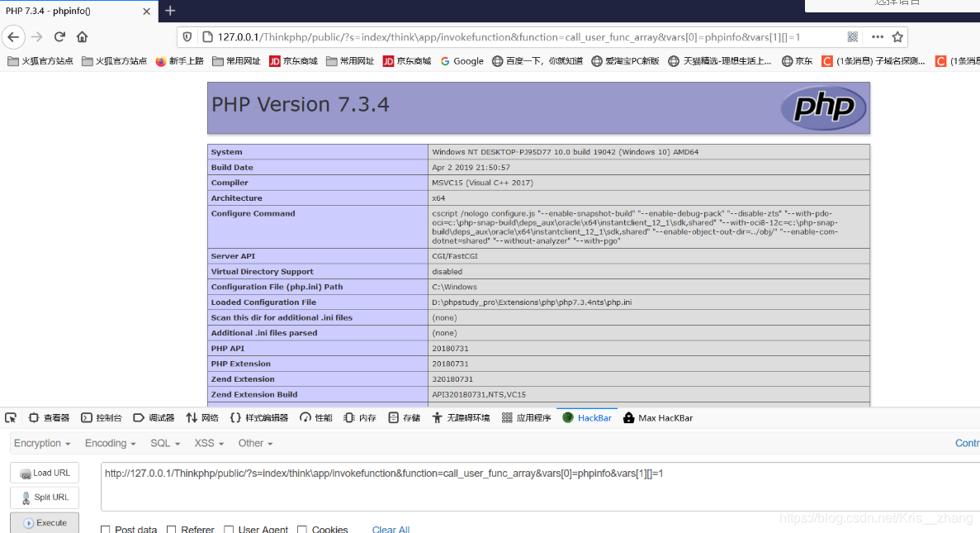Close the PHP 7.3.4 phpinfo() tab
This screenshot has width=980, height=533.
click(146, 12)
